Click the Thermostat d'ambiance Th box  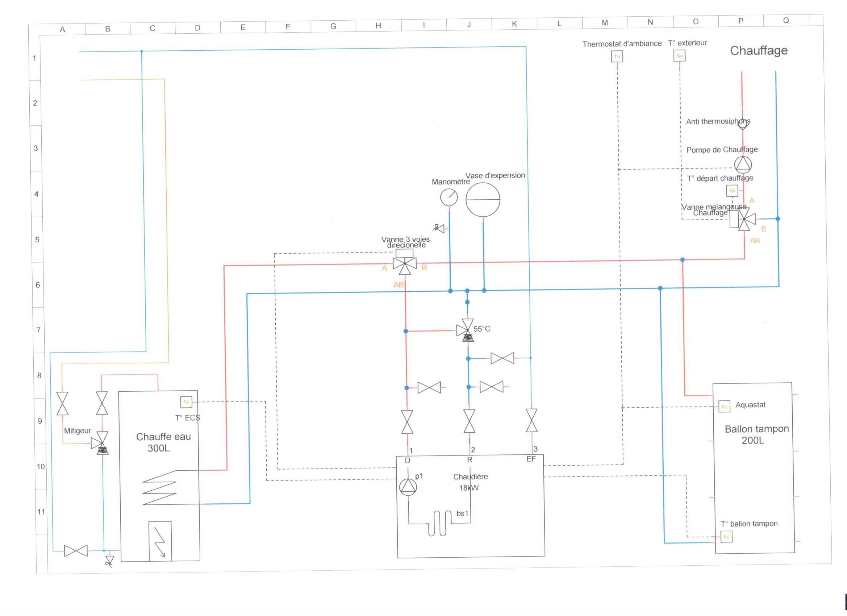coord(617,57)
